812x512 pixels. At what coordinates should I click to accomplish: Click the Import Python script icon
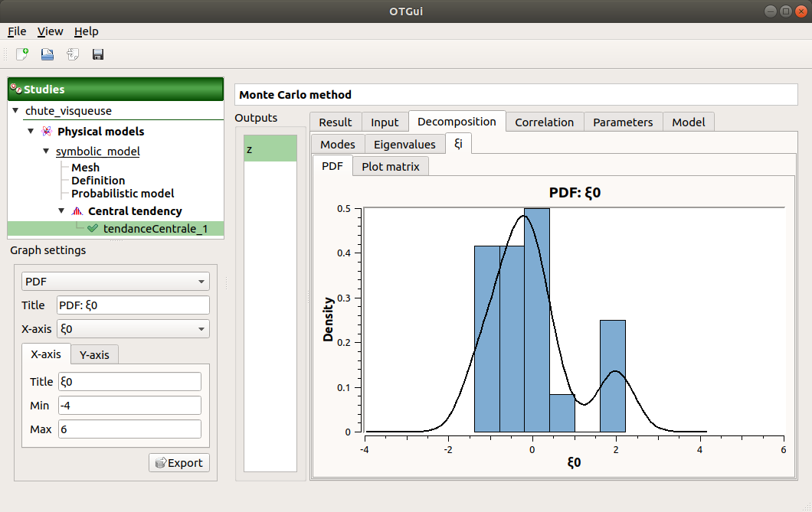pos(73,54)
